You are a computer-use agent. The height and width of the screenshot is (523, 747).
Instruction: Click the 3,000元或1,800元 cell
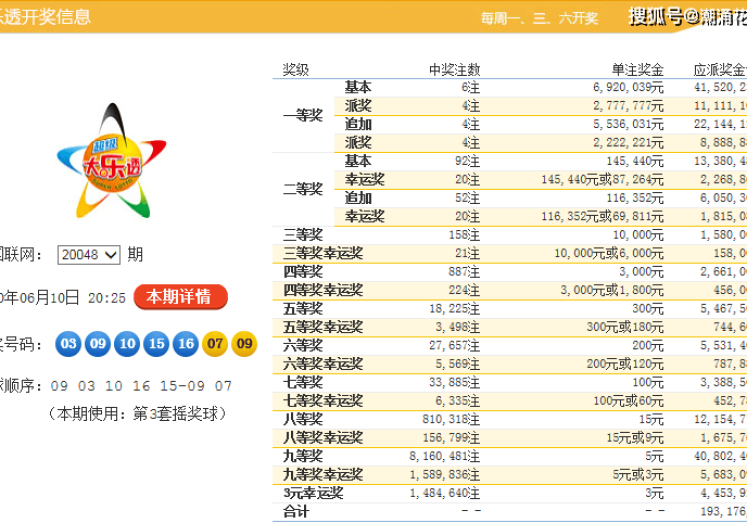point(612,290)
